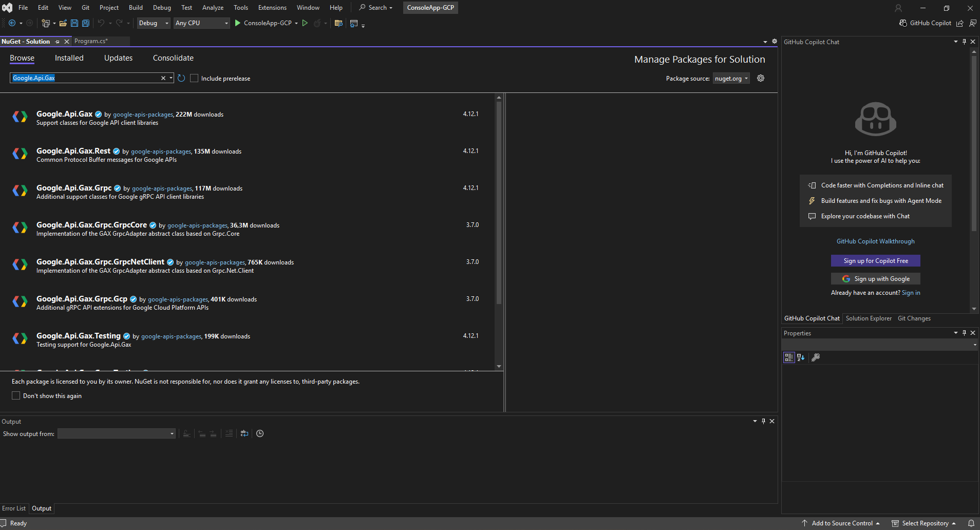The image size is (980, 530).
Task: Refresh the NuGet package search results
Action: pyautogui.click(x=181, y=78)
